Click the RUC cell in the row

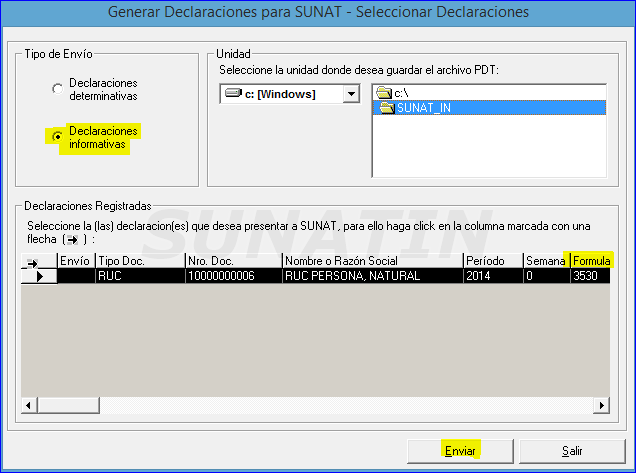(x=140, y=276)
